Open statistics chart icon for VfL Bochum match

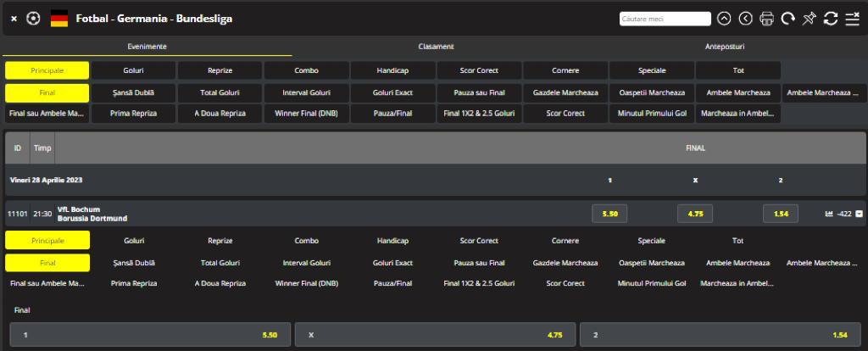tap(829, 214)
